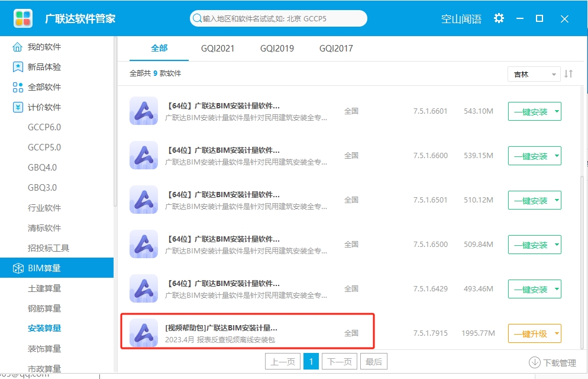Expand install options arrow for version 7.5.1.6501
Viewport: 588px width, 379px height.
(x=557, y=200)
